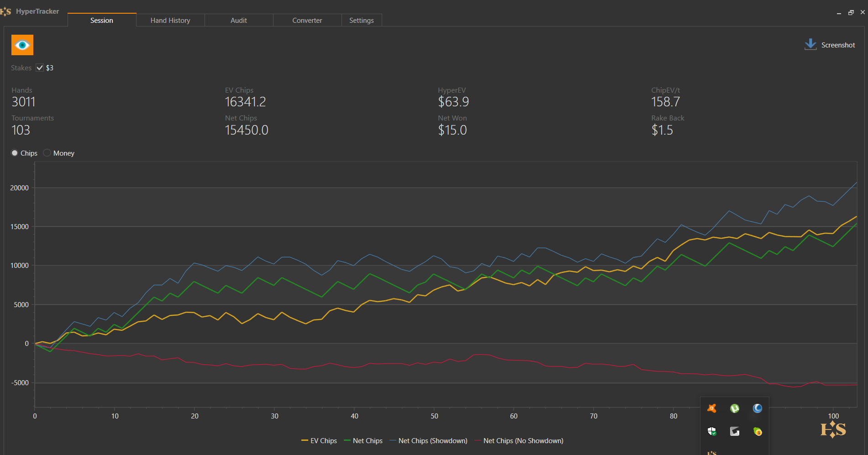Image resolution: width=868 pixels, height=455 pixels.
Task: Click the HyperTracker logo in title bar
Action: 6,11
